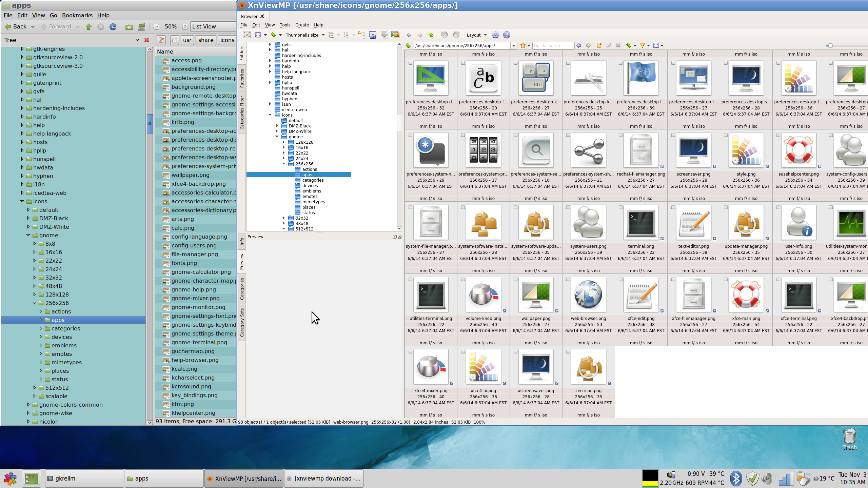Image resolution: width=868 pixels, height=488 pixels.
Task: Click the fullscreen view toolbar icon
Action: tap(247, 35)
